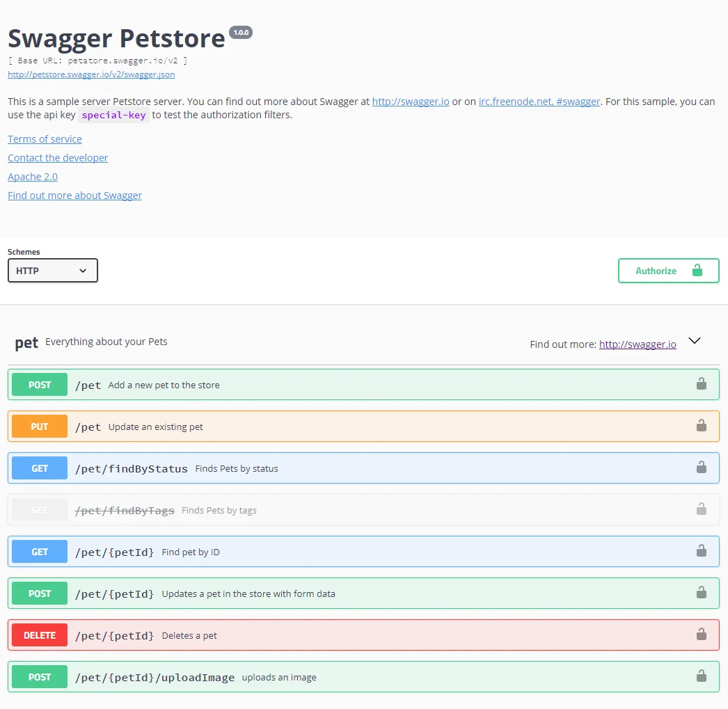This screenshot has width=728, height=709.
Task: Click the red DELETE method badge
Action: (40, 635)
